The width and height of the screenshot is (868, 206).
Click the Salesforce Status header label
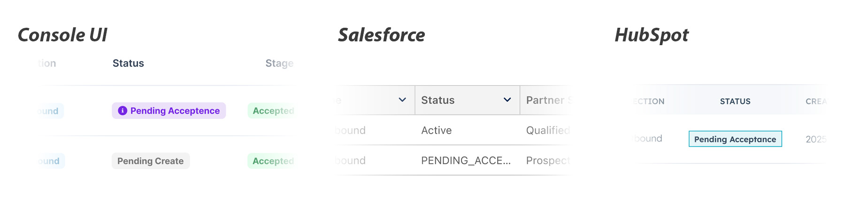point(438,100)
